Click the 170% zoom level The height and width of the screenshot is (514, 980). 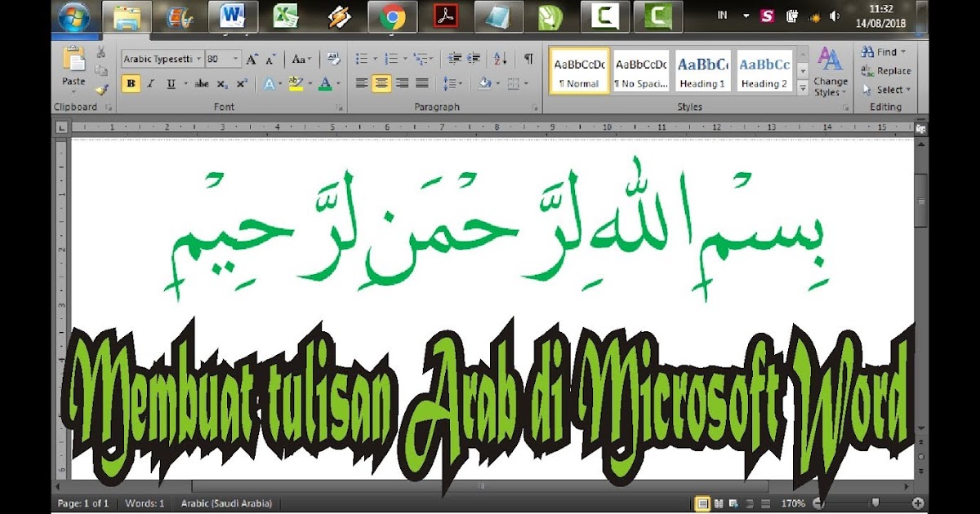click(792, 503)
